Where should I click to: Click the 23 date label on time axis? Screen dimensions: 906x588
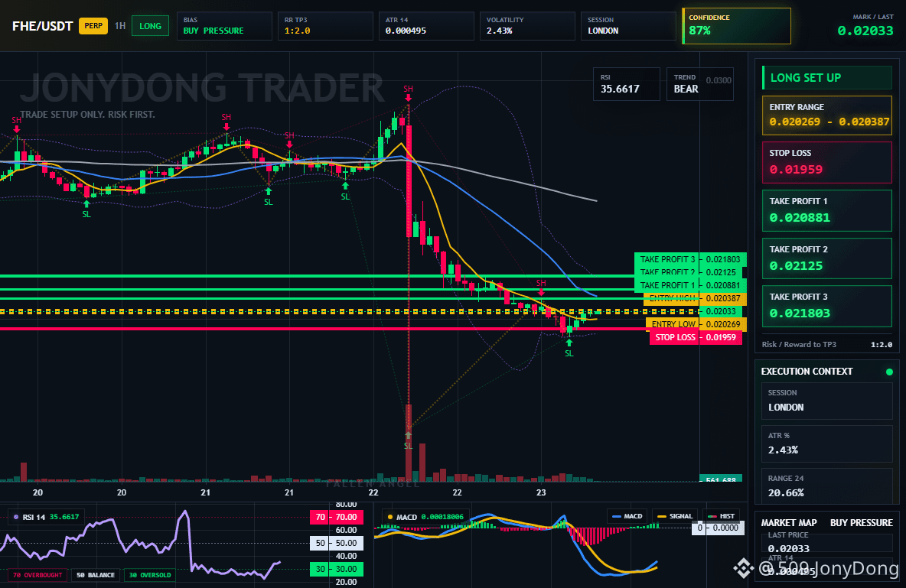(x=541, y=492)
